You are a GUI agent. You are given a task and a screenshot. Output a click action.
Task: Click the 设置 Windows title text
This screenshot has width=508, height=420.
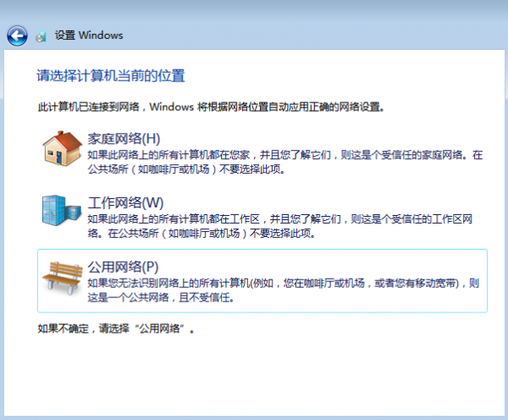click(89, 35)
